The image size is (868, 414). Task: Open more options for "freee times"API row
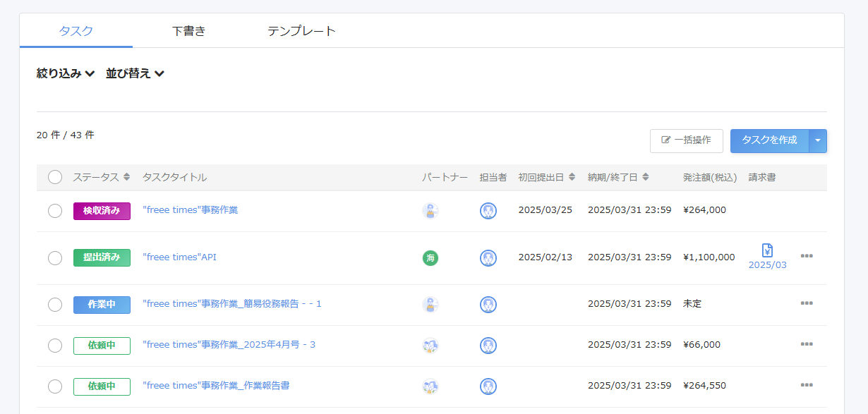tap(807, 256)
